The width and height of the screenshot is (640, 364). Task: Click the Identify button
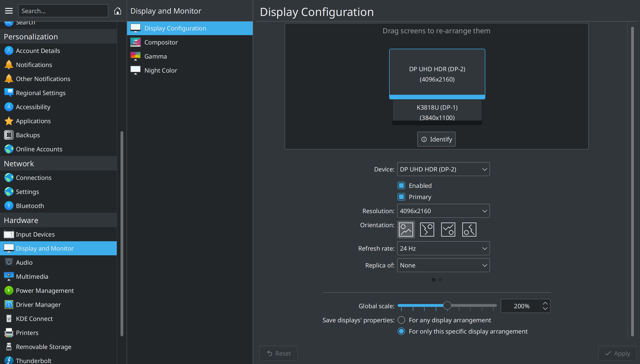pyautogui.click(x=436, y=139)
